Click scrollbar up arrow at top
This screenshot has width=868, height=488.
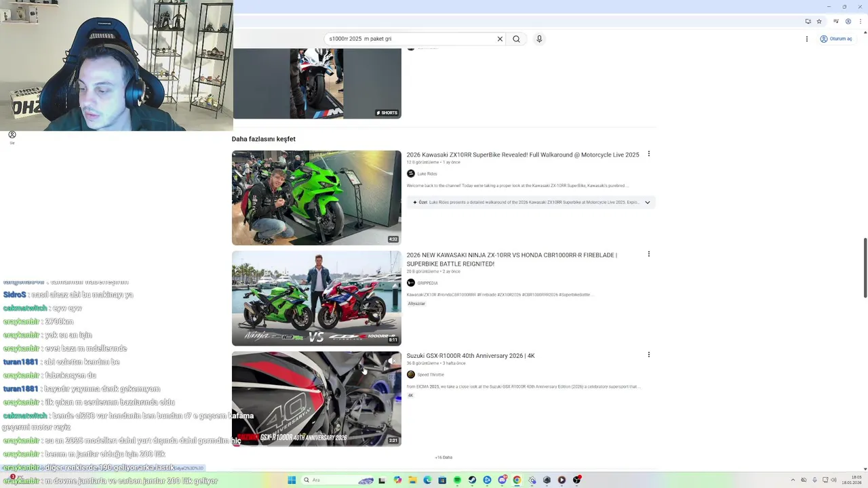[865, 32]
